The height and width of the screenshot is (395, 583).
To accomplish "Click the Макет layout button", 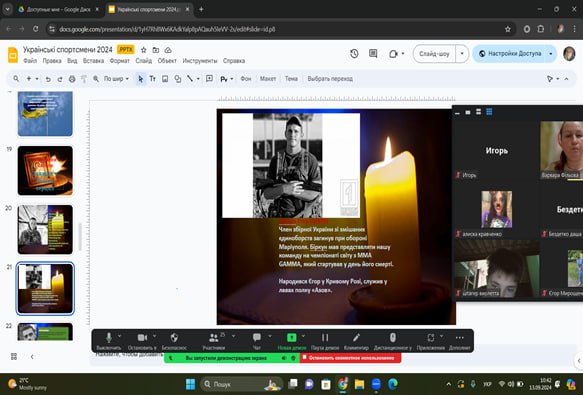I will coord(268,79).
